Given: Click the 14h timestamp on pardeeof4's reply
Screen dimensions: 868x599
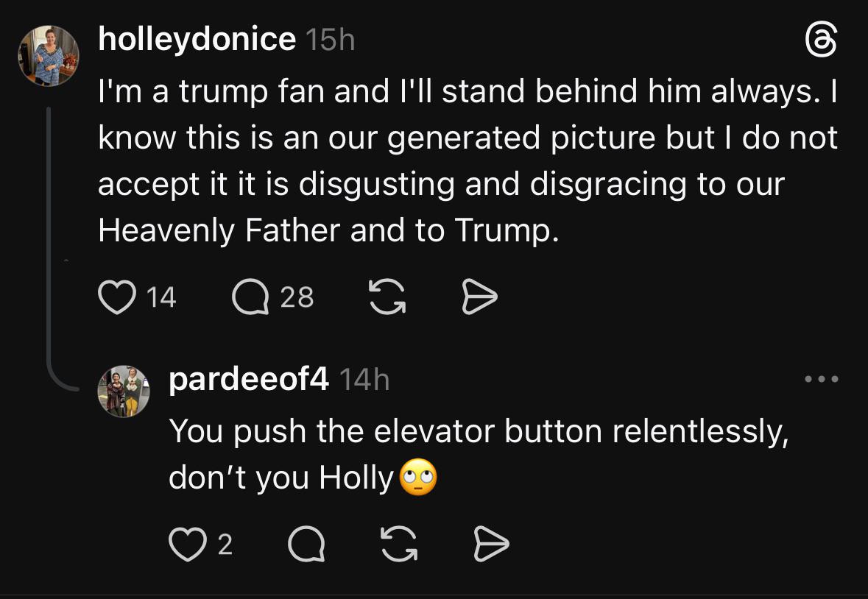Looking at the screenshot, I should [x=364, y=380].
